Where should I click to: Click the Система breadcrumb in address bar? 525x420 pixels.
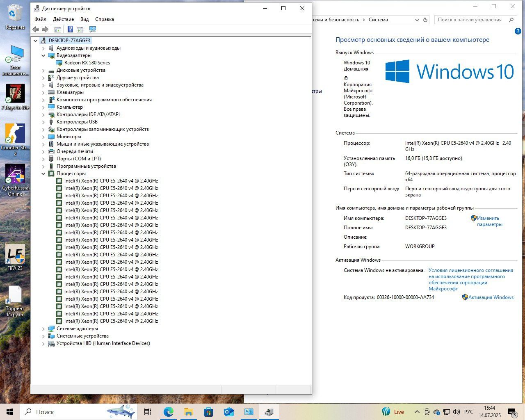click(x=378, y=20)
